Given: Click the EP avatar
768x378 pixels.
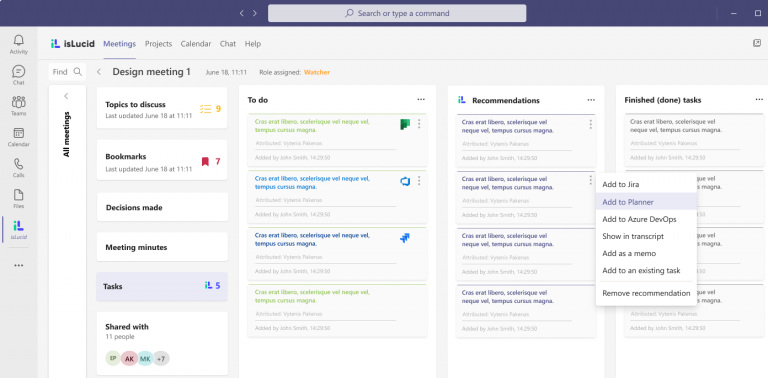Looking at the screenshot, I should (x=113, y=358).
